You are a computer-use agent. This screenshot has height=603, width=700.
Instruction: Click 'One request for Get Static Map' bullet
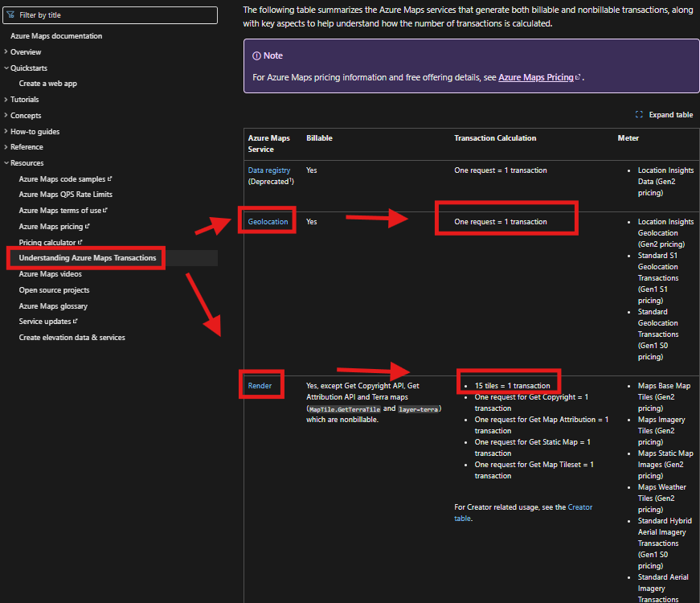tap(532, 448)
